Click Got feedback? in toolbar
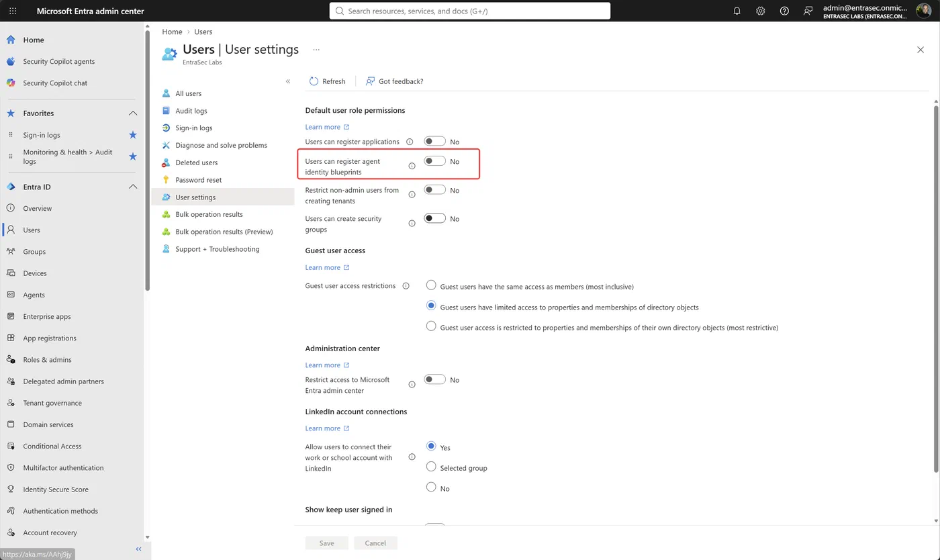The height and width of the screenshot is (560, 940). pyautogui.click(x=394, y=81)
